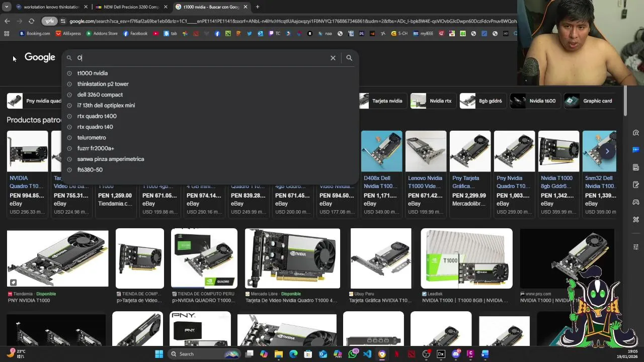
Task: Advance sponsored products carousel with right arrow
Action: pyautogui.click(x=607, y=151)
